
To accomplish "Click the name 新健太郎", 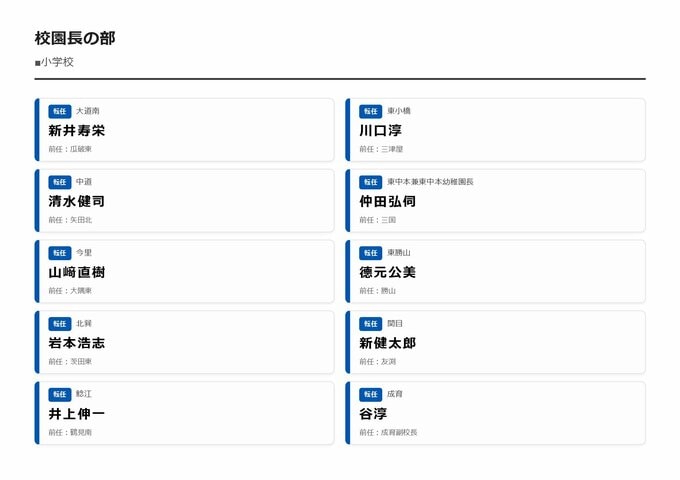I will pos(388,343).
